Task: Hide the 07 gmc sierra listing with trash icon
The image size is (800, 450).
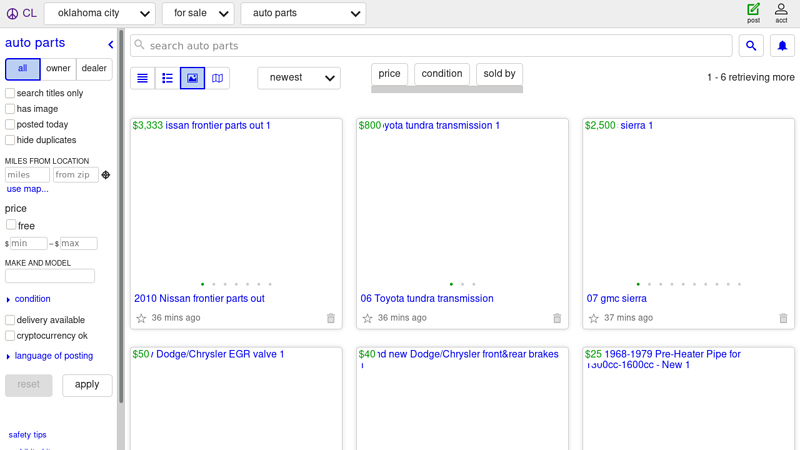Action: tap(784, 318)
